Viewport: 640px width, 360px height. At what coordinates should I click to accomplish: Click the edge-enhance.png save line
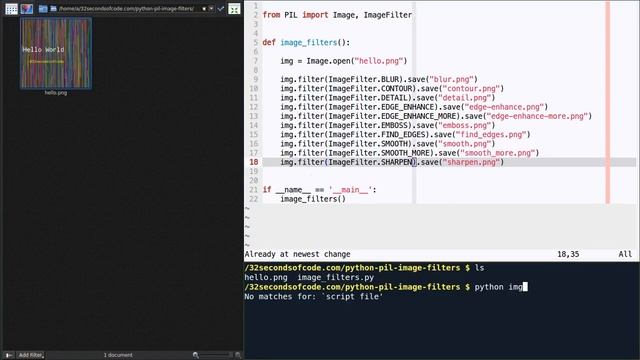click(414, 107)
